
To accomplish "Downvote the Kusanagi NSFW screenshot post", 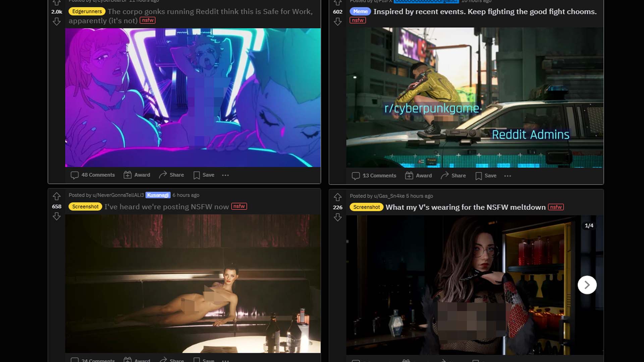I will (x=56, y=217).
